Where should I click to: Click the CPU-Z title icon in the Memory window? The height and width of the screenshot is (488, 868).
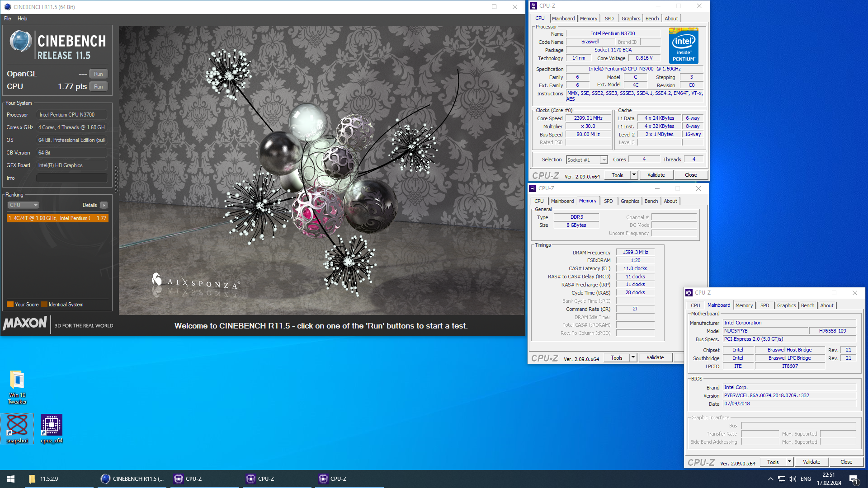[x=533, y=188]
